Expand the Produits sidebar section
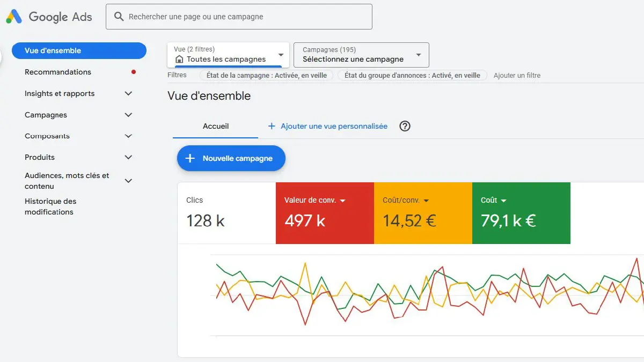The height and width of the screenshot is (362, 644). 128,157
